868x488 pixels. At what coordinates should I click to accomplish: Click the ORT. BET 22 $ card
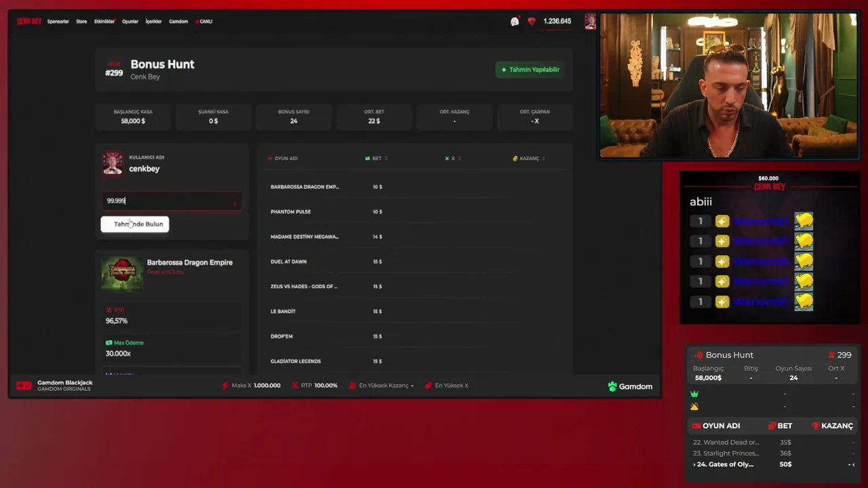(x=374, y=117)
